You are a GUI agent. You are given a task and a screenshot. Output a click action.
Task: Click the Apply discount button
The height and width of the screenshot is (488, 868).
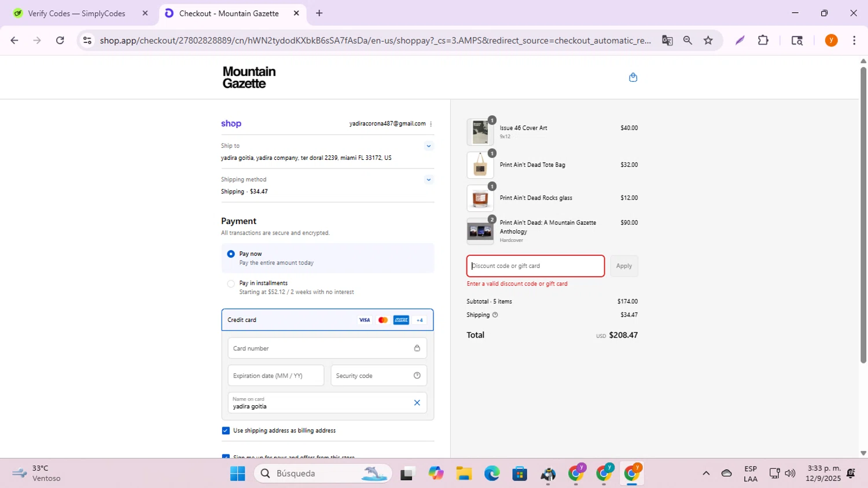click(x=624, y=266)
